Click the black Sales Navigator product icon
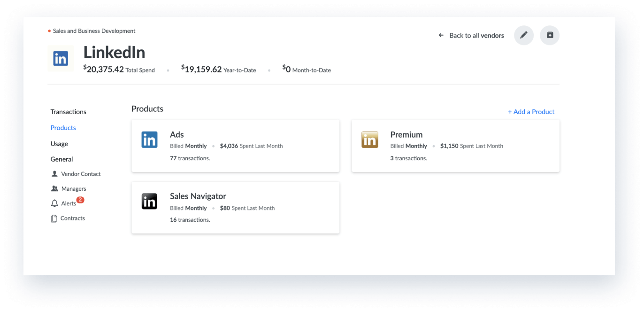Screen dimensions: 644x311 149,202
